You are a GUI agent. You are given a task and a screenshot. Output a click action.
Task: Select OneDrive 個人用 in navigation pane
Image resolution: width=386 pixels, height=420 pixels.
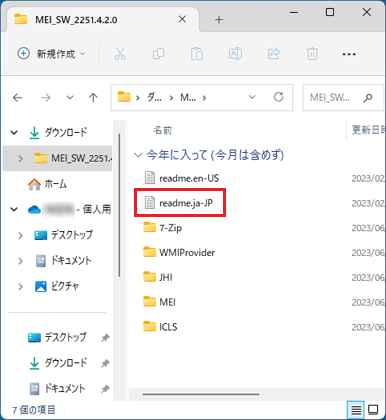[x=69, y=210]
